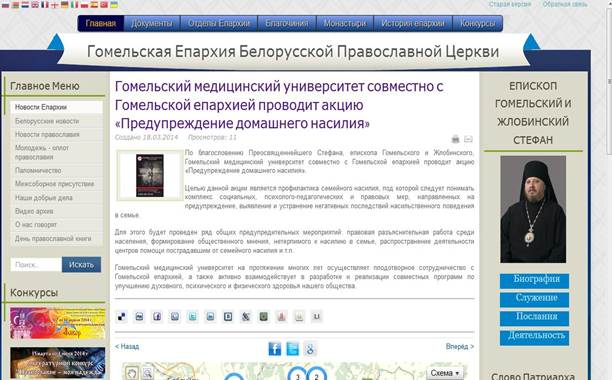This screenshot has width=612, height=380.
Task: Select the hand pan tool on map
Action: coord(132,373)
